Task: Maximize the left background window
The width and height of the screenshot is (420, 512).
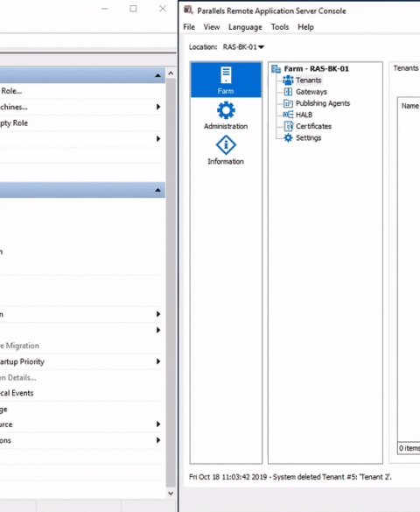Action: point(133,9)
